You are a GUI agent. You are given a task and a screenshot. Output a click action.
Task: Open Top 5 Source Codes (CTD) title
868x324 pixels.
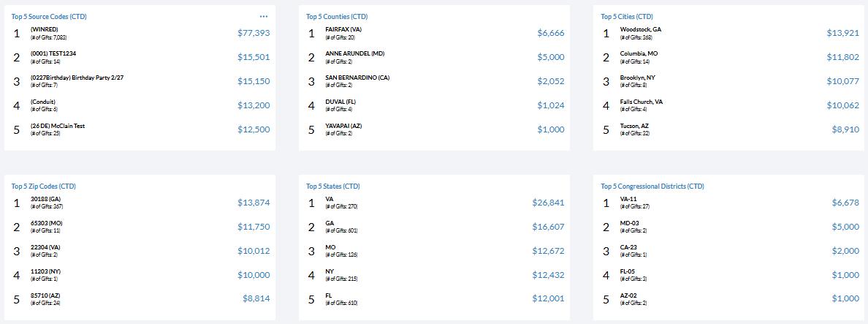(x=49, y=17)
